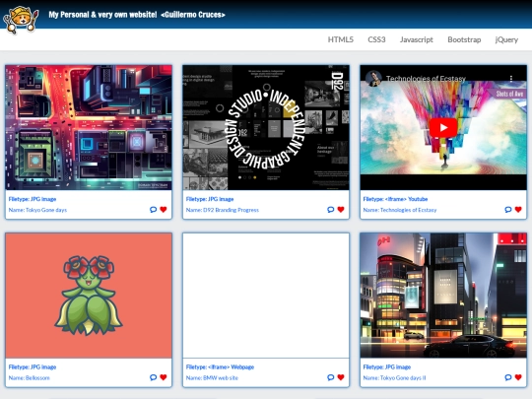Open the HTML5 navigation link
Viewport: 532px width, 399px height.
[x=340, y=39]
